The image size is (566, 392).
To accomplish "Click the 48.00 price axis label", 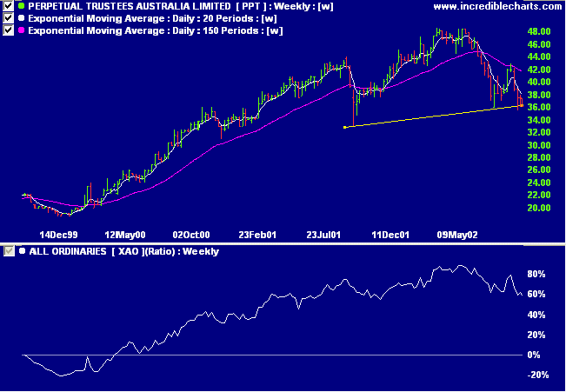I will 539,32.
